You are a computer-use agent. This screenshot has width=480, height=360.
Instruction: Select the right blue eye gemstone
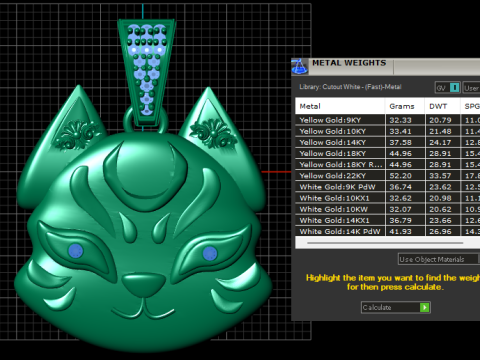[210, 254]
